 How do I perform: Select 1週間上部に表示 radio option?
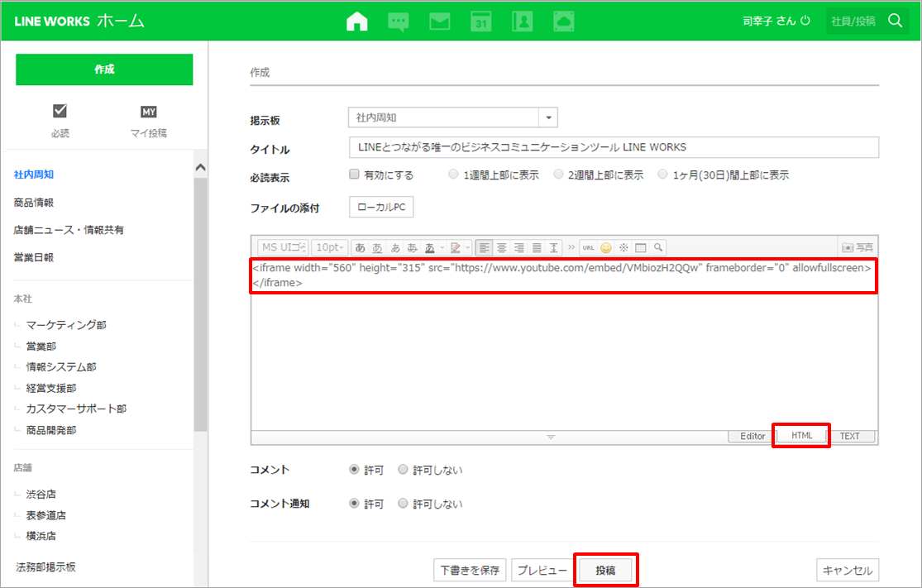452,175
